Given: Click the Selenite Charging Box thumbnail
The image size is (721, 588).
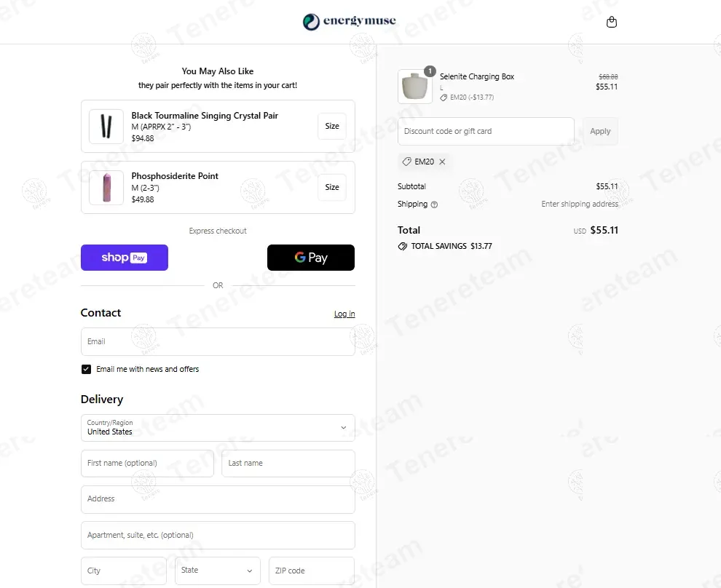Looking at the screenshot, I should pyautogui.click(x=415, y=87).
